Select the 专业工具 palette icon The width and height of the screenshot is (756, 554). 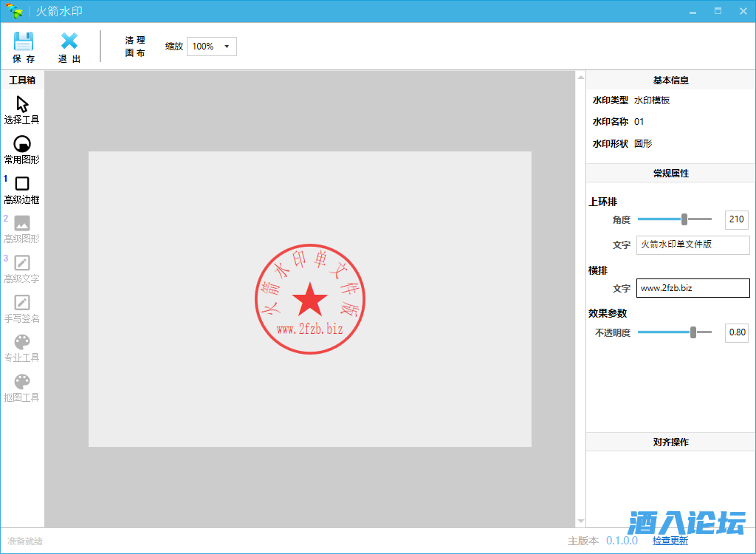click(x=22, y=342)
